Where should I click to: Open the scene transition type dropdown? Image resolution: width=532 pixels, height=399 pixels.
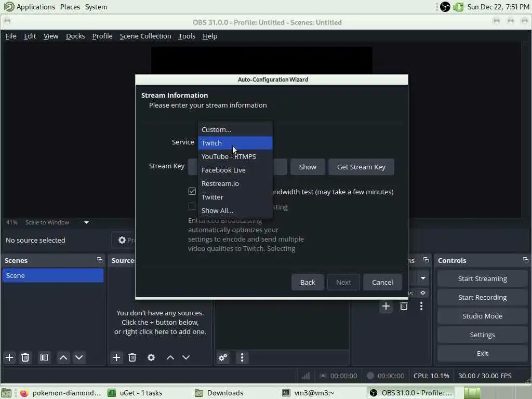423,278
